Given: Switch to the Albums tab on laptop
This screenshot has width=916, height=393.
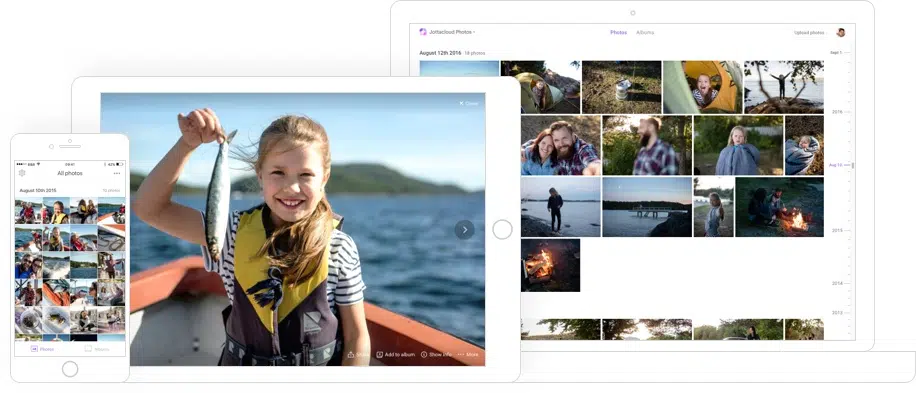Looking at the screenshot, I should pyautogui.click(x=645, y=33).
